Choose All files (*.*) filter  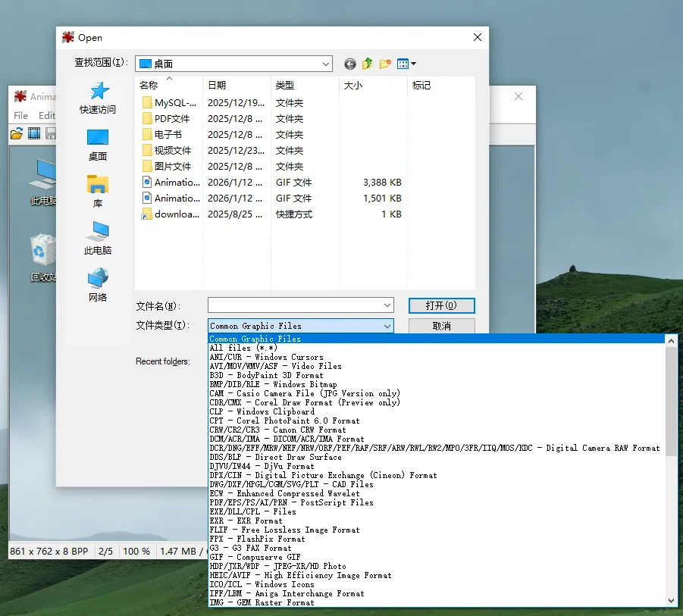[x=437, y=348]
